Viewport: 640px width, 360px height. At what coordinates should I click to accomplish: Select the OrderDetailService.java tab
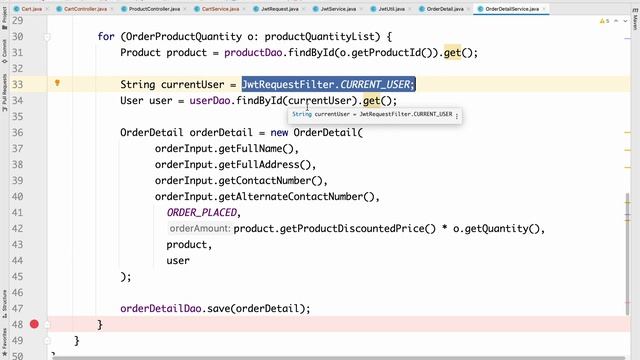[x=512, y=9]
